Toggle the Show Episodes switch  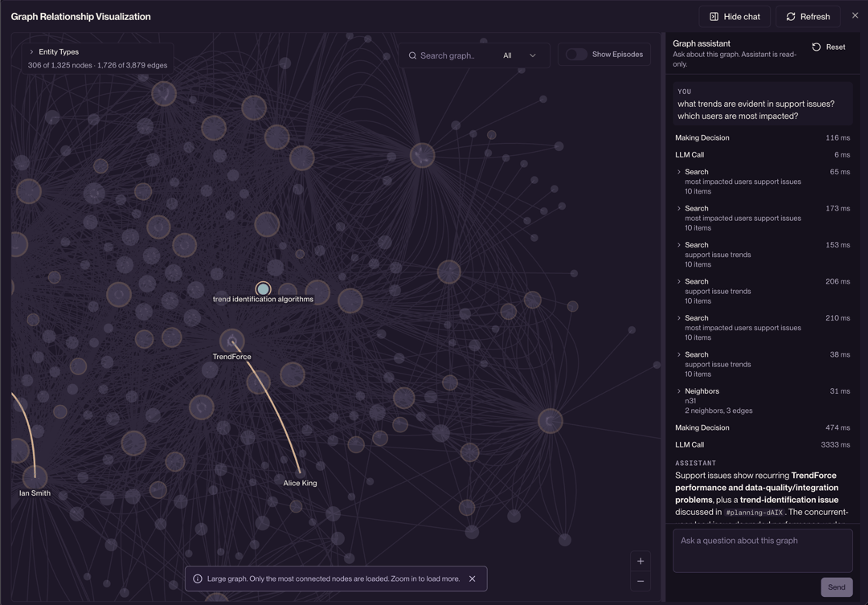tap(575, 55)
